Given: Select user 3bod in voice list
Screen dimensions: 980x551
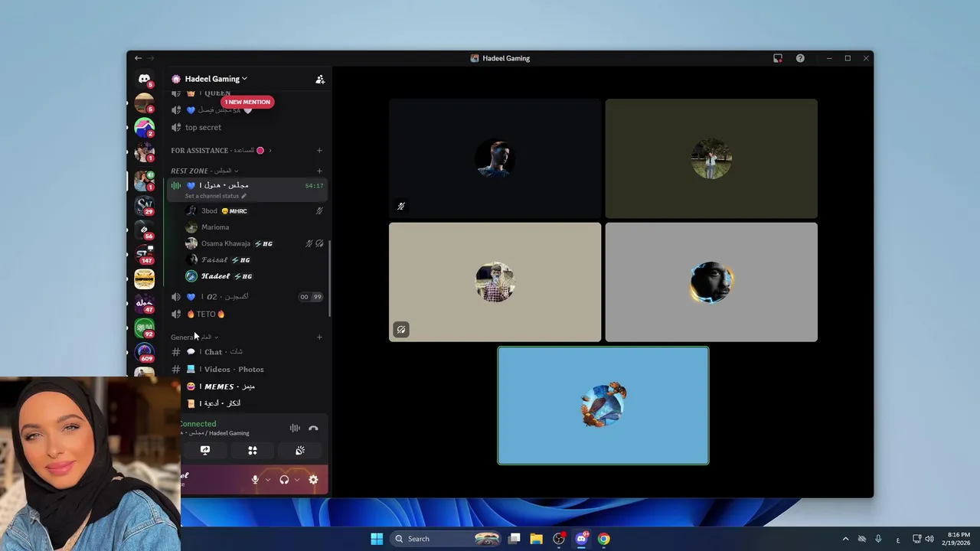Looking at the screenshot, I should (x=255, y=211).
